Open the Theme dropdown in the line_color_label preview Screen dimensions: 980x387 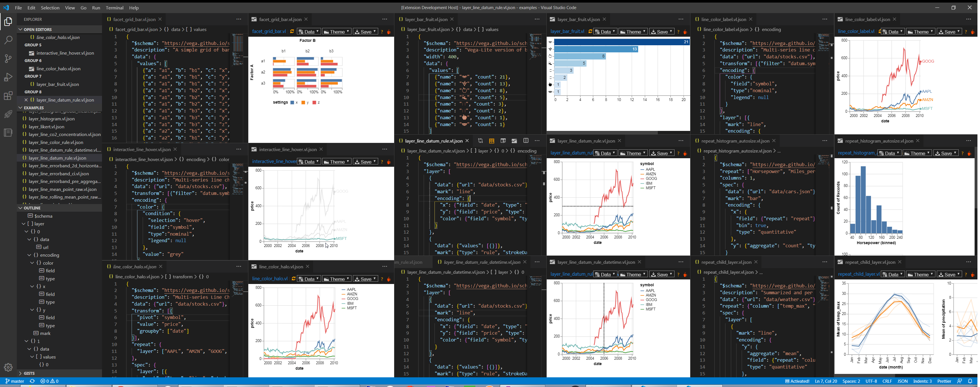920,31
